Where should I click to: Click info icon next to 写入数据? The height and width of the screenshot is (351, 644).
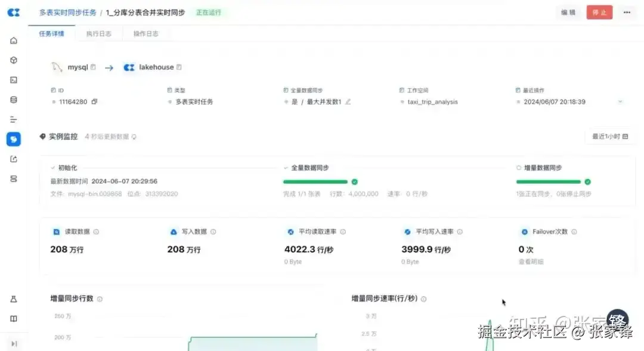(x=213, y=232)
